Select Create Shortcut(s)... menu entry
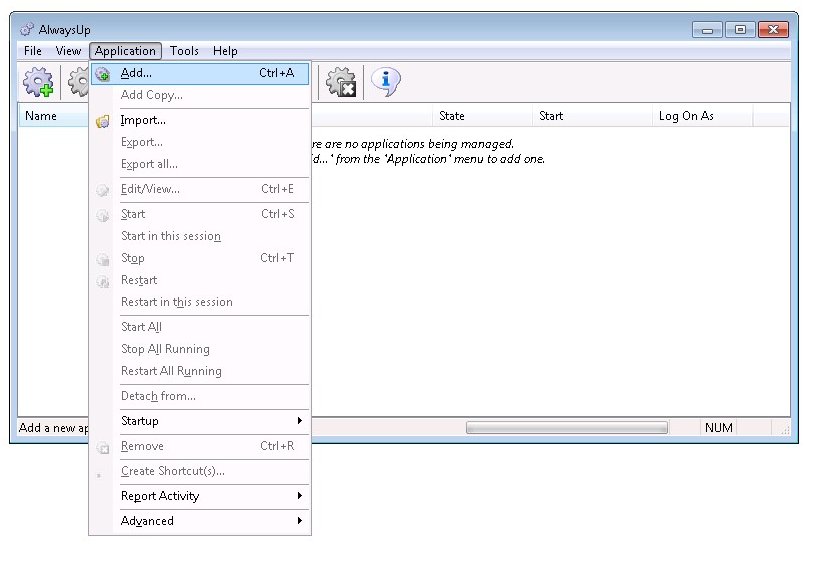The width and height of the screenshot is (817, 563). pos(200,471)
